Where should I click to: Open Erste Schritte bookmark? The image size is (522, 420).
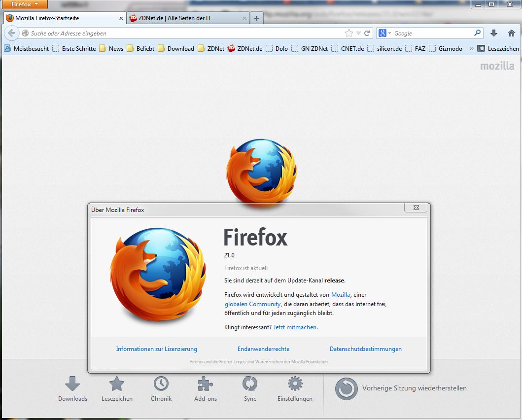coord(74,49)
